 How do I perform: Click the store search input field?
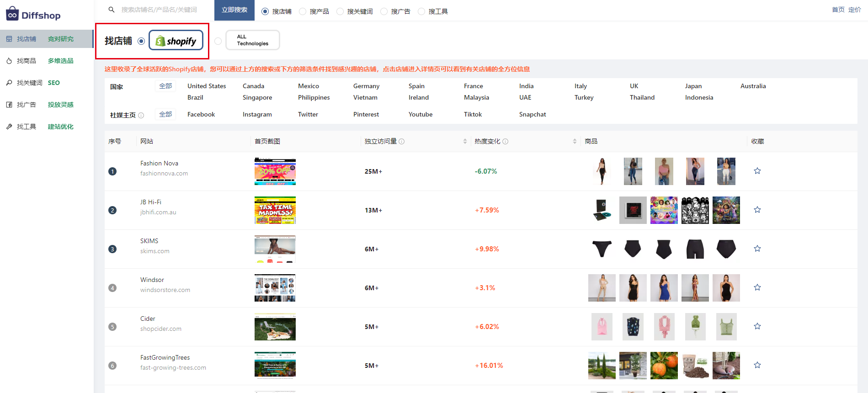pyautogui.click(x=159, y=10)
